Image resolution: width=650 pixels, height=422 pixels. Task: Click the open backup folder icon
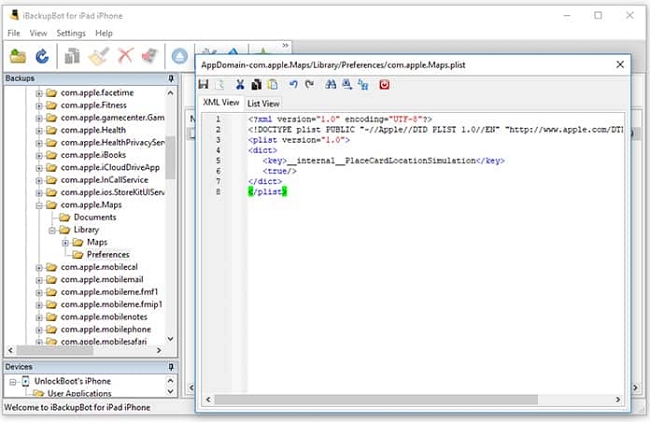point(19,57)
